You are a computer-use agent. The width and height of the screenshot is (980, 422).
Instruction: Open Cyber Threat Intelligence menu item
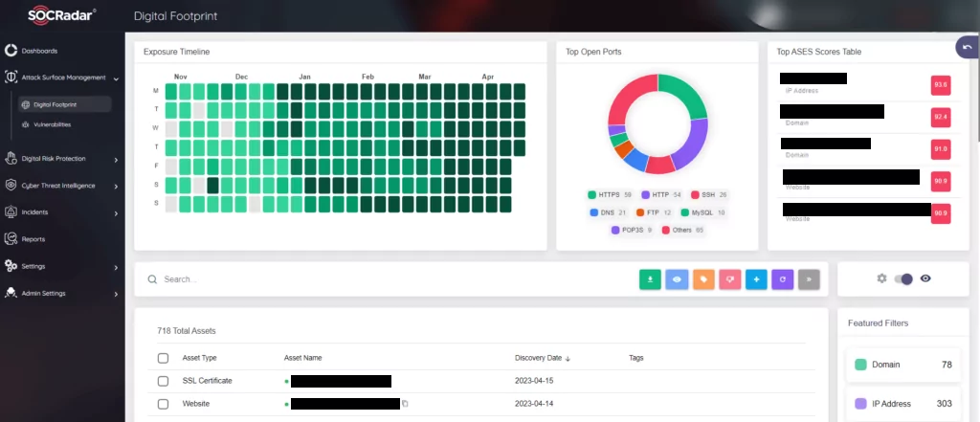pos(58,185)
